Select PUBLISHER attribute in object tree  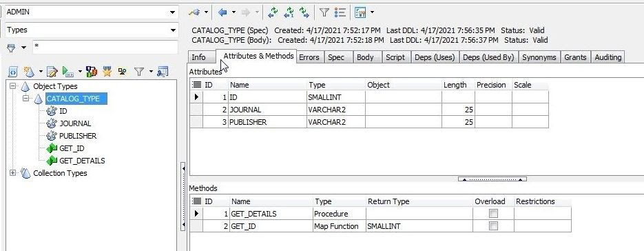tap(78, 137)
